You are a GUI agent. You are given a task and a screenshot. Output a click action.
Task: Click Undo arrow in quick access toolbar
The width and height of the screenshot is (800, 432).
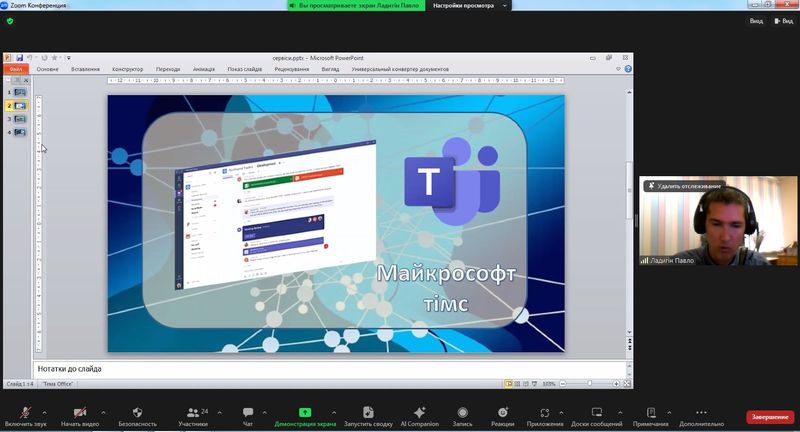[x=30, y=58]
